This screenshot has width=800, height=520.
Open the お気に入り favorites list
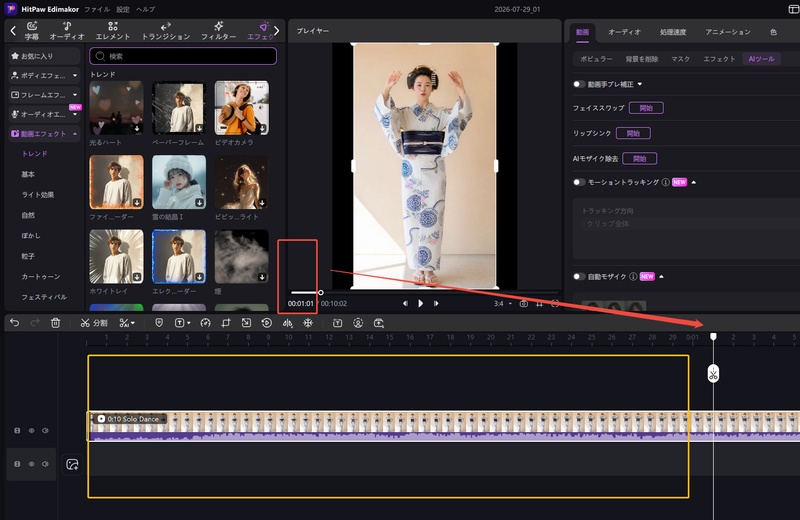44,56
